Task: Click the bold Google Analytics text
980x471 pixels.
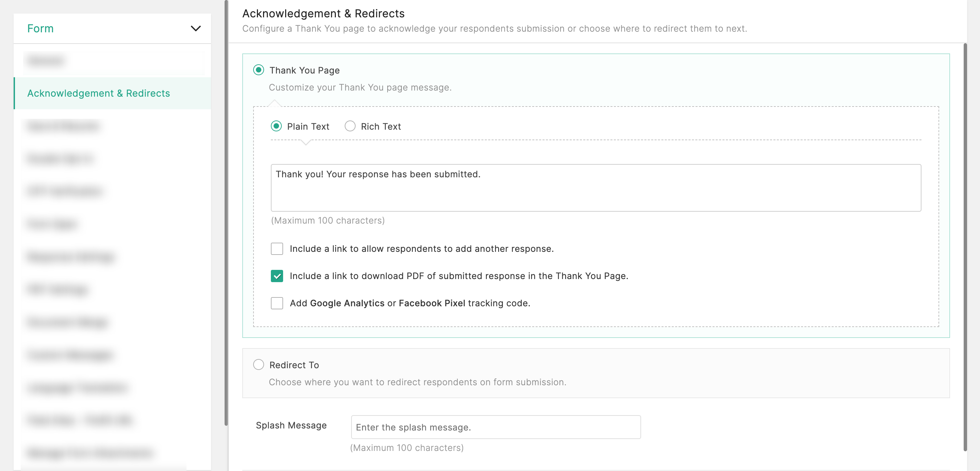Action: (347, 303)
